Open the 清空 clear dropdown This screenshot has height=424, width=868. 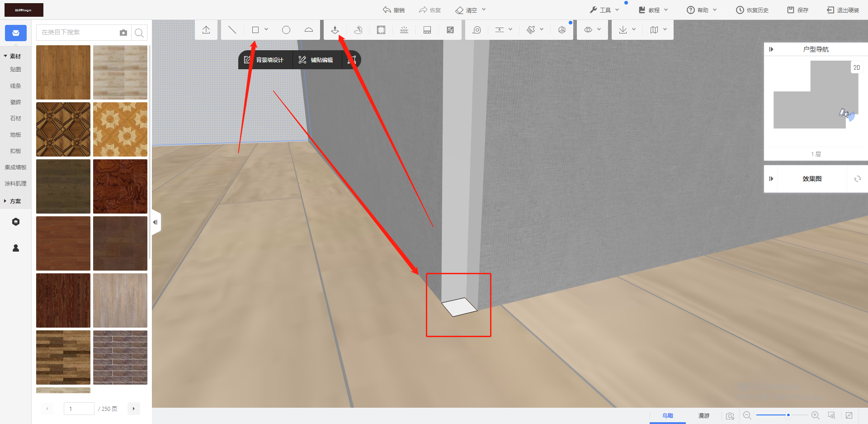(471, 10)
